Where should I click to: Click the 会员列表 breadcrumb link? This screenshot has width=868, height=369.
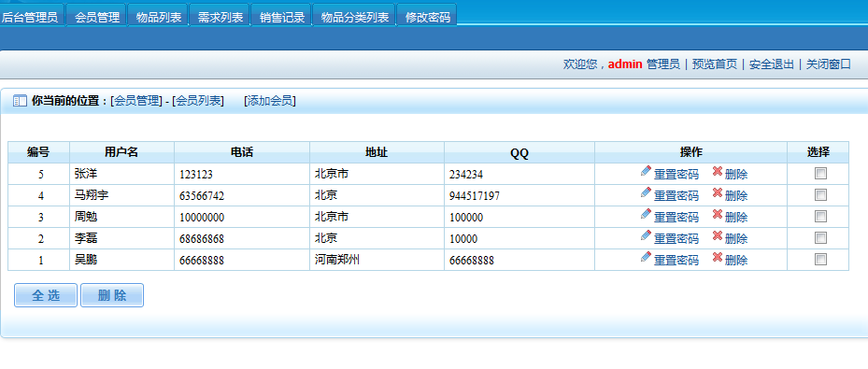coord(198,101)
